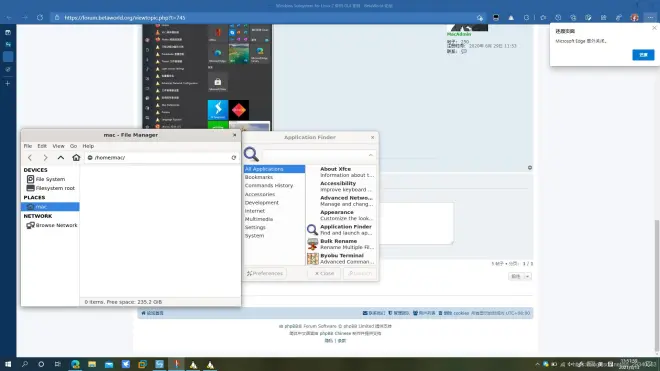Viewport: 660px width, 371px height.
Task: Expand the Application Finder search history arrow
Action: coord(370,155)
